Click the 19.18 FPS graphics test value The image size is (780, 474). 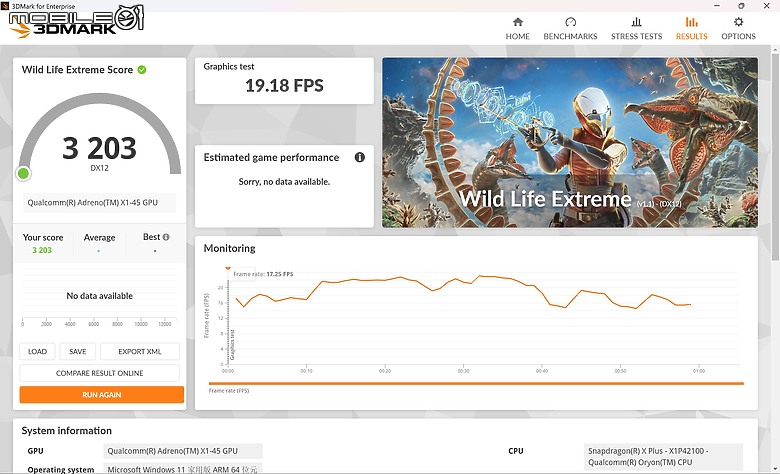coord(284,86)
